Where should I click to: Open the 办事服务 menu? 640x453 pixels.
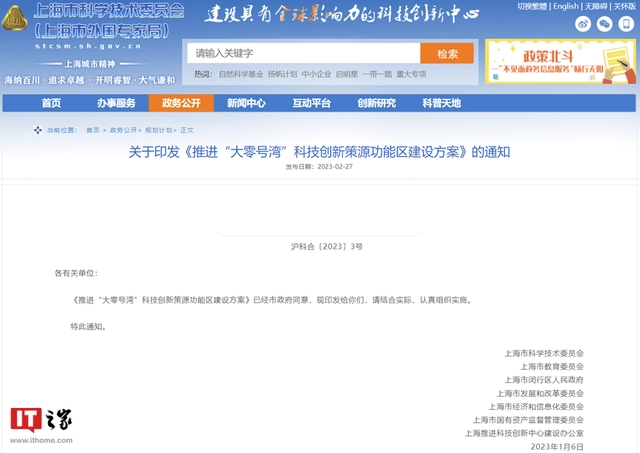[x=116, y=103]
